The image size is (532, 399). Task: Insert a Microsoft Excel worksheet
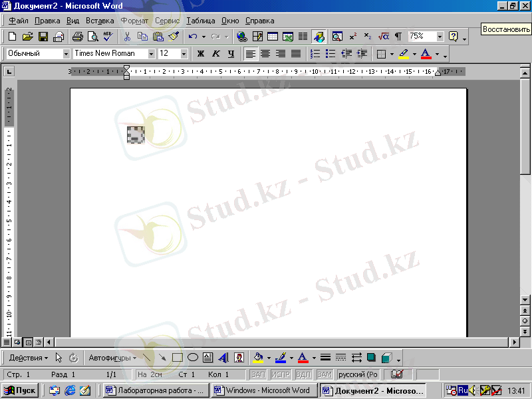[x=288, y=37]
